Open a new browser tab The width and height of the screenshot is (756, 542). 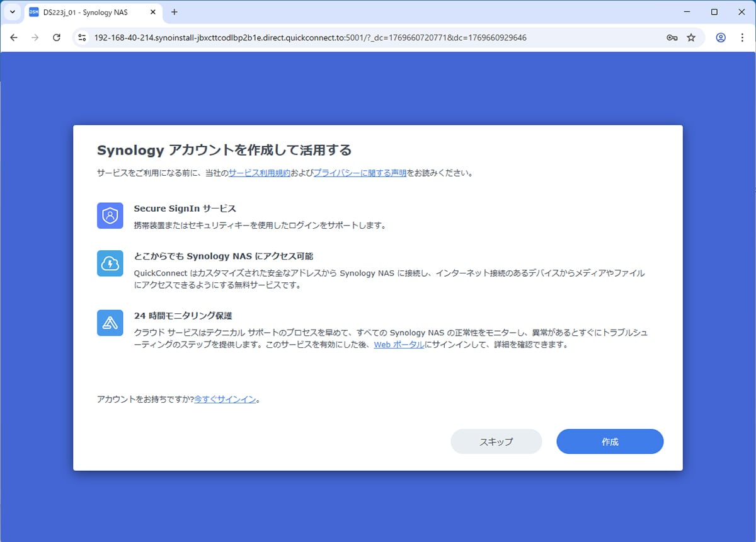point(175,12)
